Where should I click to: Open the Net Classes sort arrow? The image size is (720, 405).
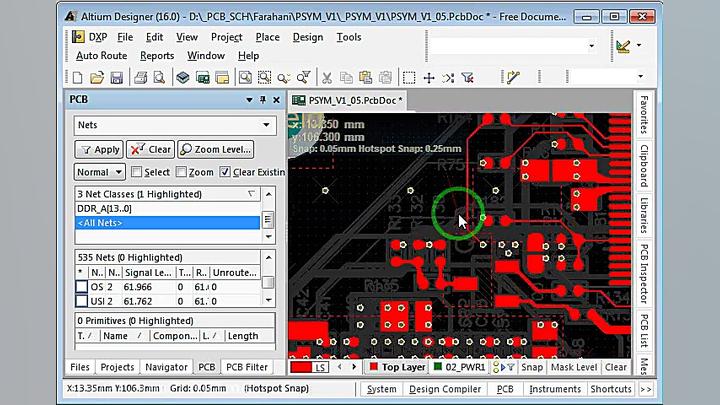coord(251,194)
